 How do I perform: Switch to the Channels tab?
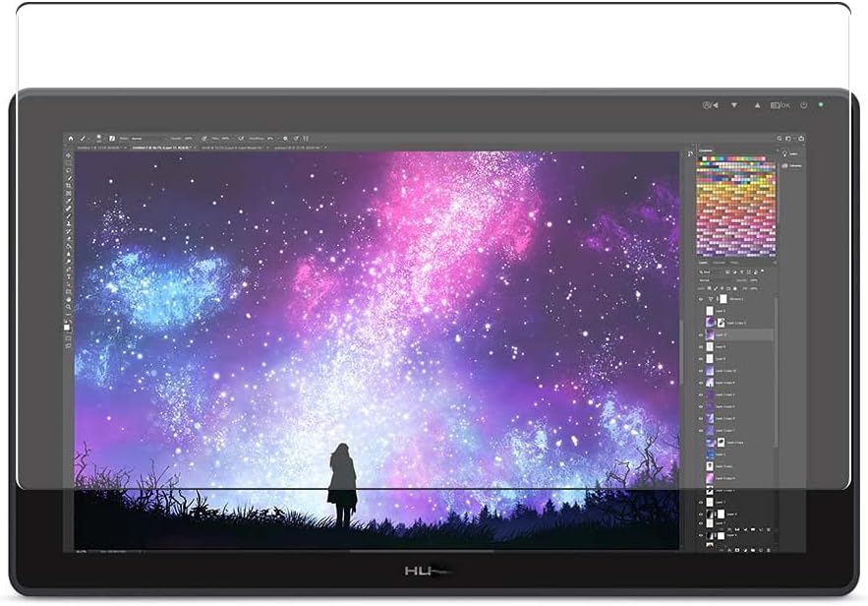[720, 263]
